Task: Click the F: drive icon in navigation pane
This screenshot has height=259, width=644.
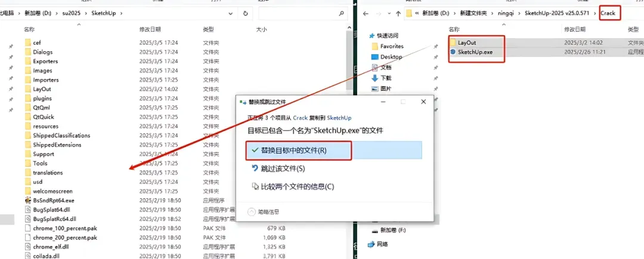Action: click(x=374, y=230)
